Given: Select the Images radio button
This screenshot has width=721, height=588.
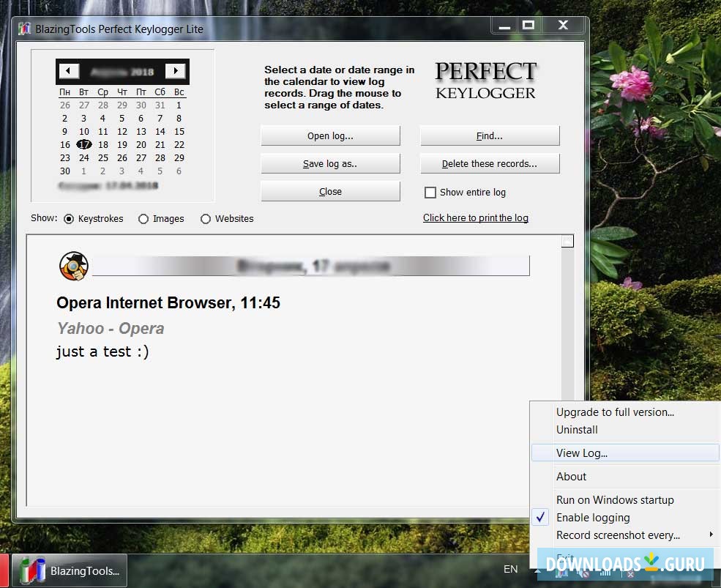Looking at the screenshot, I should tap(143, 219).
